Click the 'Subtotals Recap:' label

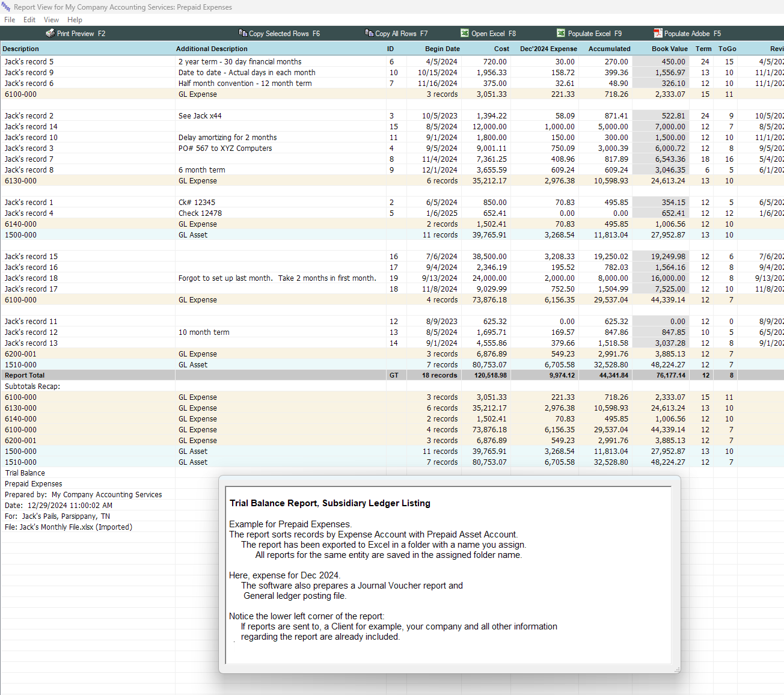pyautogui.click(x=32, y=386)
